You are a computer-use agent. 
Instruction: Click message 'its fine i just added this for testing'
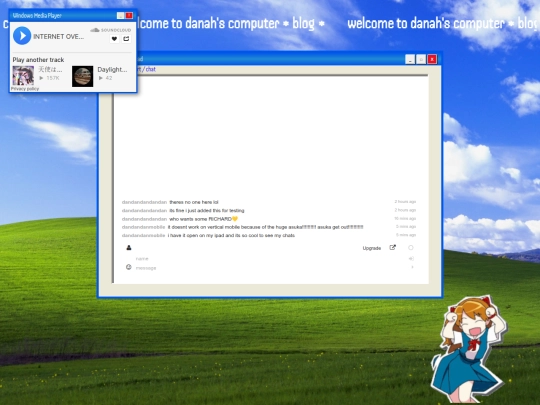tap(207, 210)
